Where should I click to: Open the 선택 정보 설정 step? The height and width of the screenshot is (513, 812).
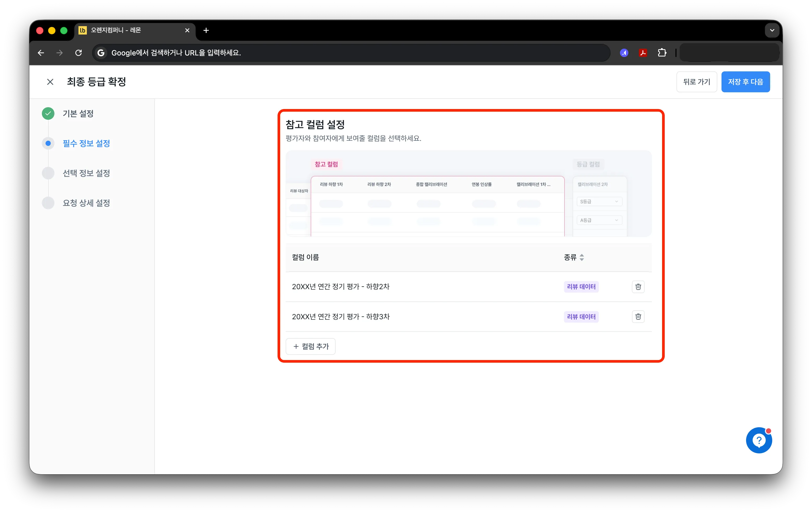coord(86,173)
